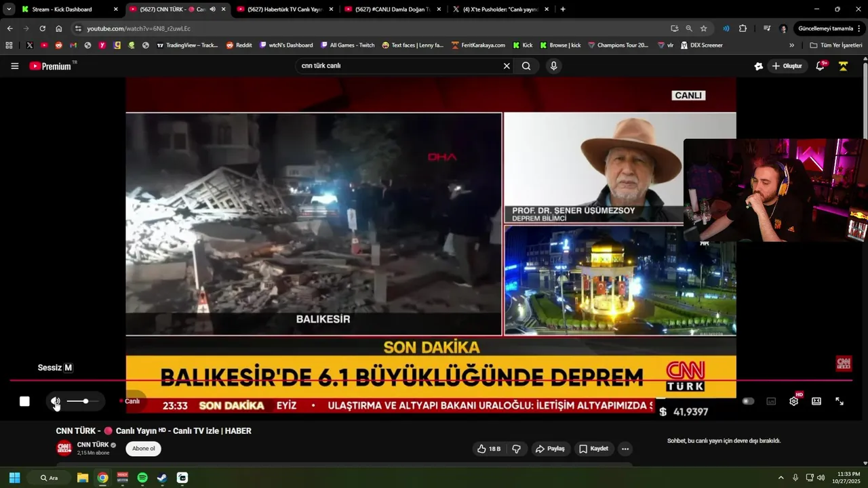Expand hidden bookmarks with the chevron
This screenshot has width=868, height=488.
tap(791, 45)
